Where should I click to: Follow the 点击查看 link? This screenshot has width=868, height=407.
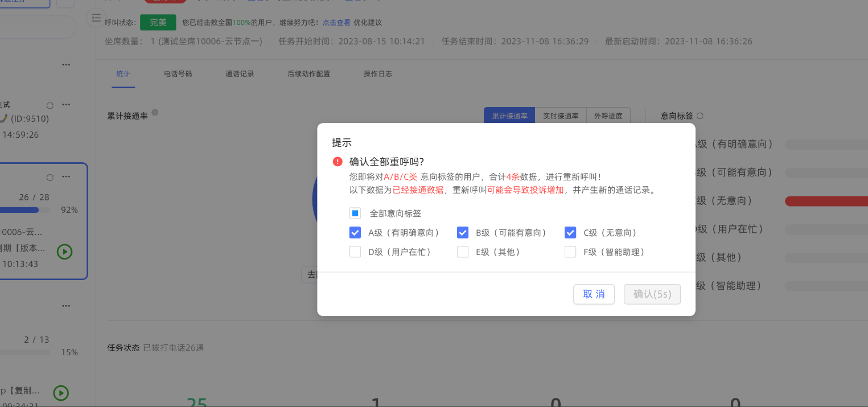(336, 23)
